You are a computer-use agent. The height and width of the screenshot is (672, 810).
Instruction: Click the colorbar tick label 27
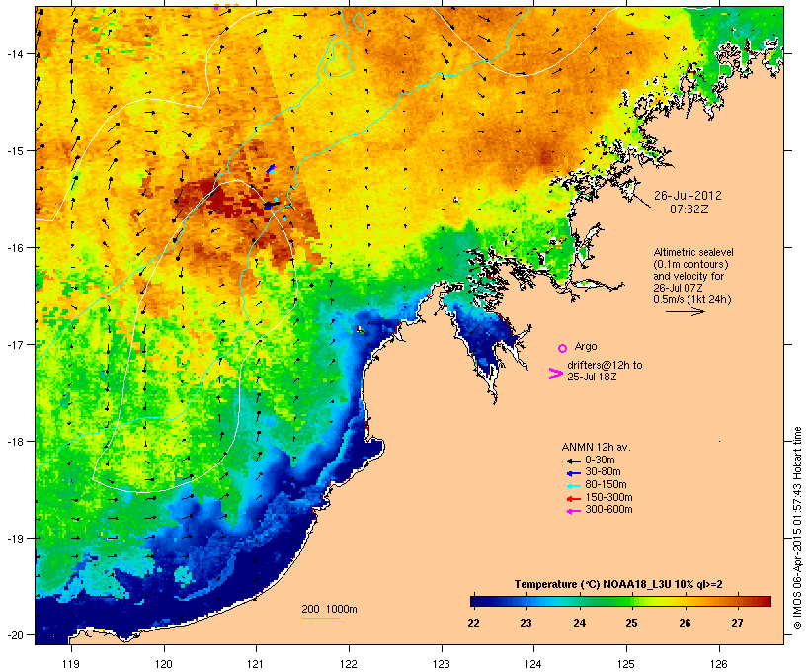click(737, 623)
